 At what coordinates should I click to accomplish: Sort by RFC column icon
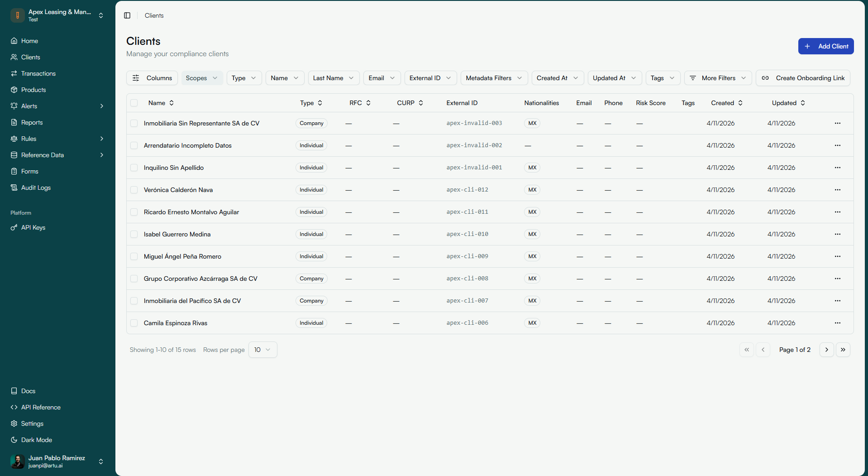[368, 103]
